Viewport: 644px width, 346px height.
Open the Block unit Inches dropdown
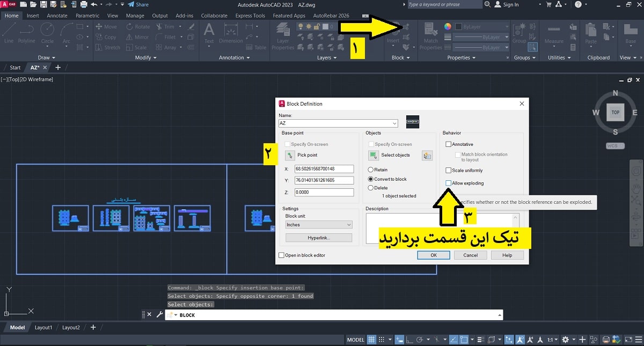[319, 225]
